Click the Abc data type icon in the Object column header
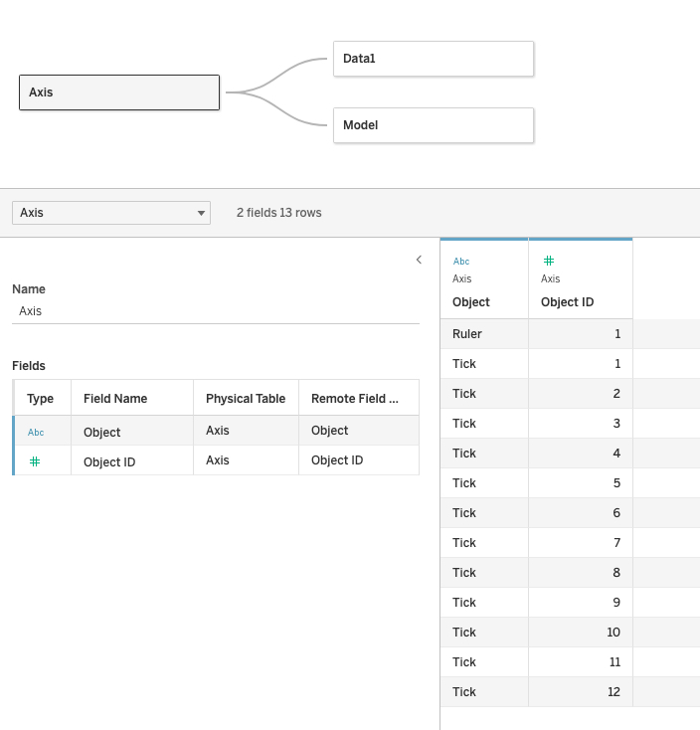This screenshot has height=730, width=700. tap(461, 262)
